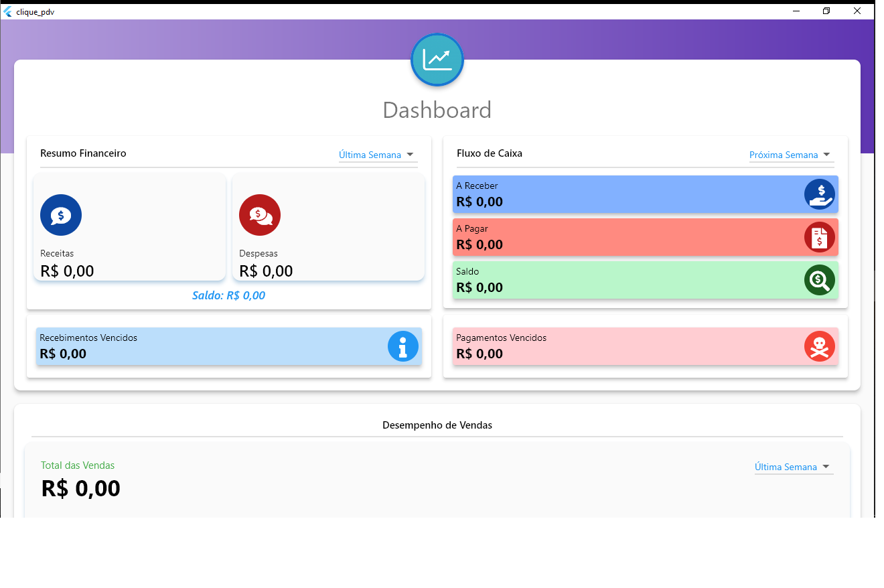The height and width of the screenshot is (588, 884).
Task: Click the Saldo magnifier dollar icon
Action: pos(820,280)
